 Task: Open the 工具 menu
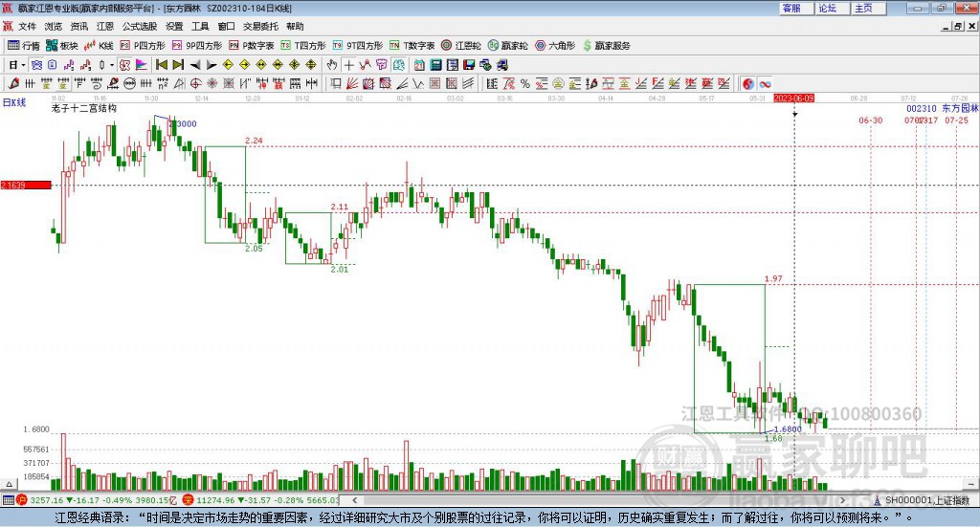pos(200,26)
